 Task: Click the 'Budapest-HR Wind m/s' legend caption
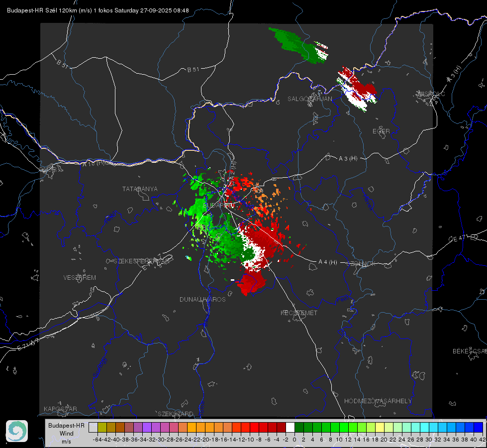[x=67, y=433]
